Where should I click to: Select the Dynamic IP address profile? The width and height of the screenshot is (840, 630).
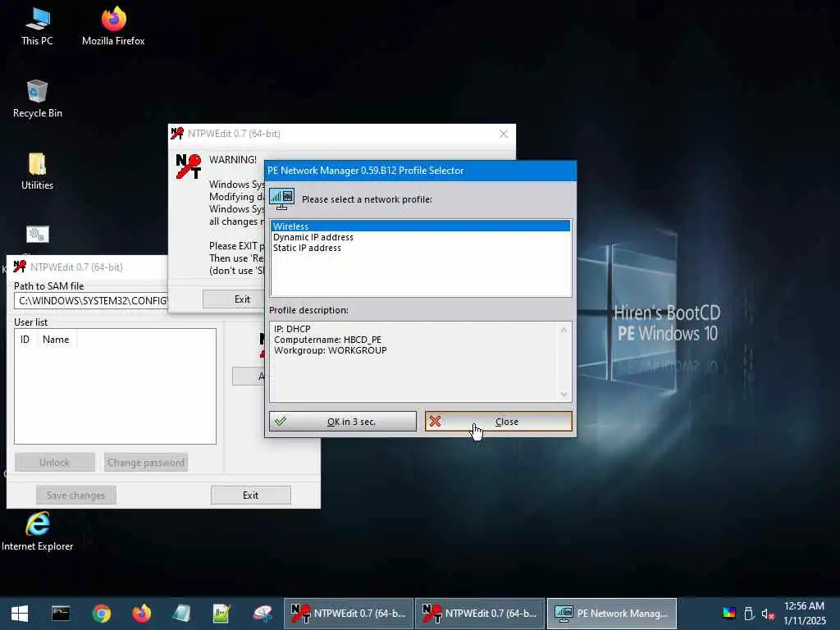pyautogui.click(x=421, y=237)
